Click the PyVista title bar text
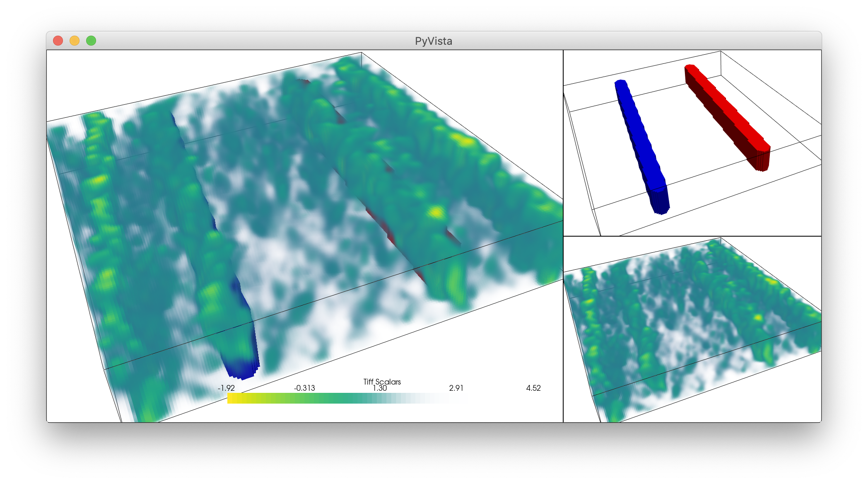 coord(433,41)
